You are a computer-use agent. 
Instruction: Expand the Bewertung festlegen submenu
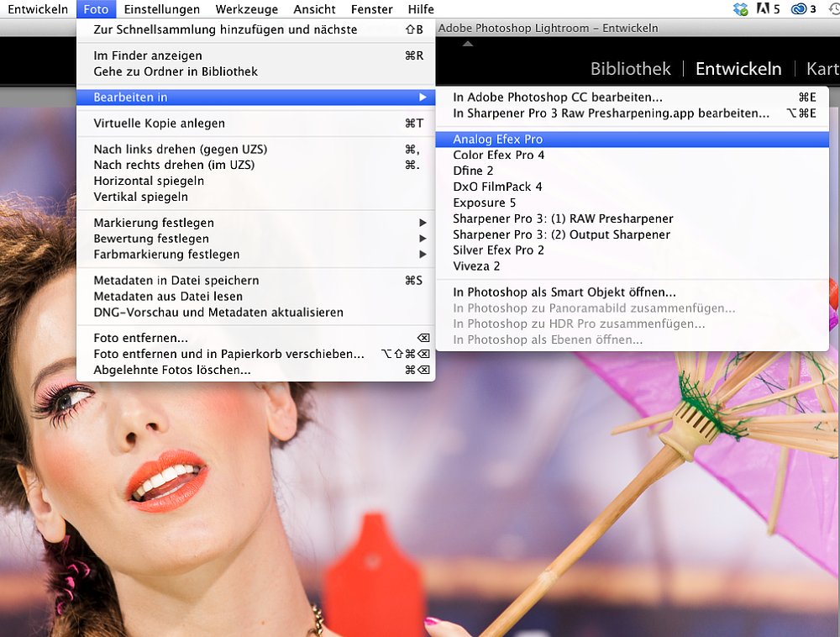256,239
